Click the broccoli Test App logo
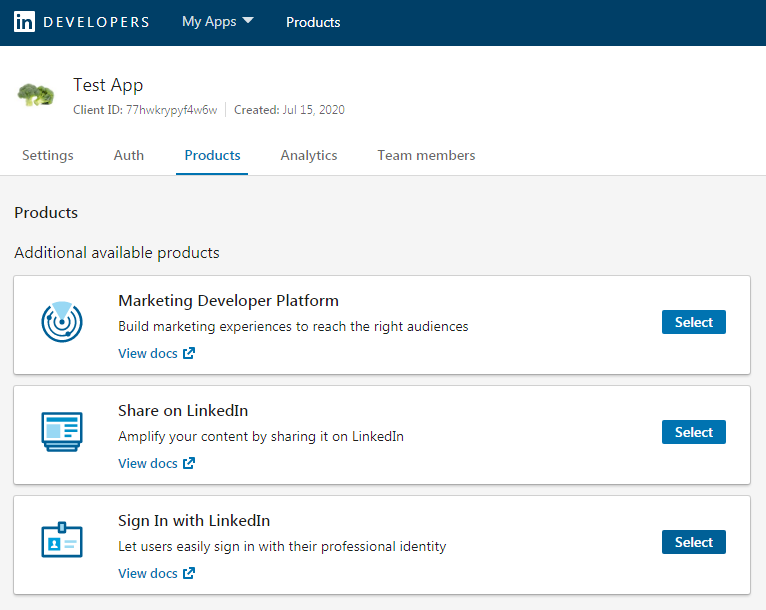Viewport: 766px width, 610px height. click(x=36, y=95)
